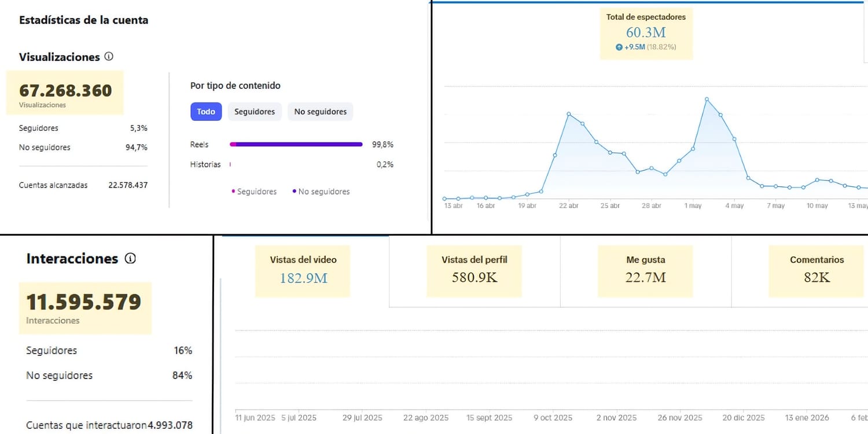
Task: Select the Total de espectadores metric card
Action: (x=646, y=34)
